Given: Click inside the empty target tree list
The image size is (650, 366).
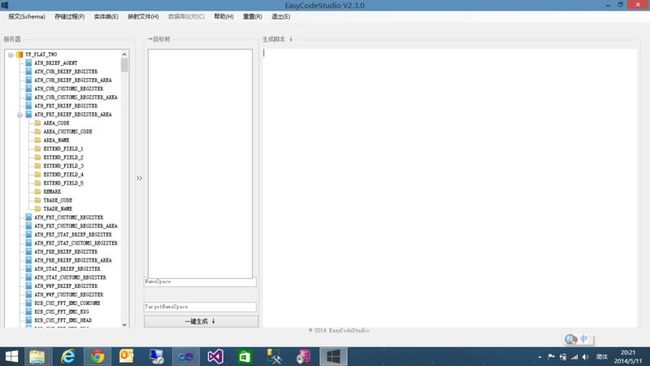Looking at the screenshot, I should click(200, 164).
